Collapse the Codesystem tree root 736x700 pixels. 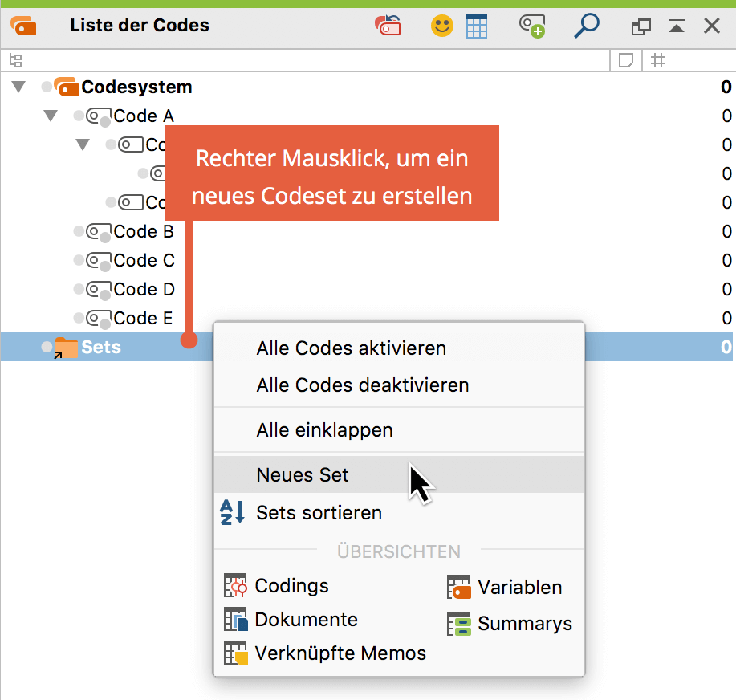[x=18, y=87]
